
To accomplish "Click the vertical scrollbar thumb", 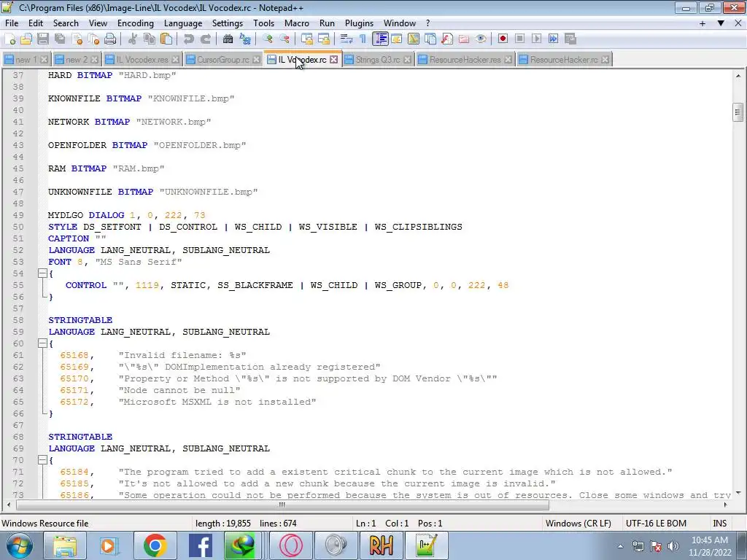I will point(738,112).
